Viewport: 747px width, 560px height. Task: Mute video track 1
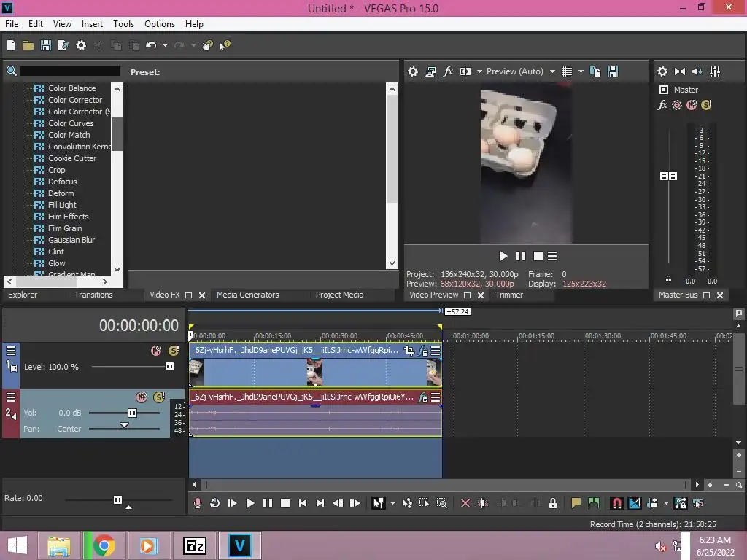156,351
